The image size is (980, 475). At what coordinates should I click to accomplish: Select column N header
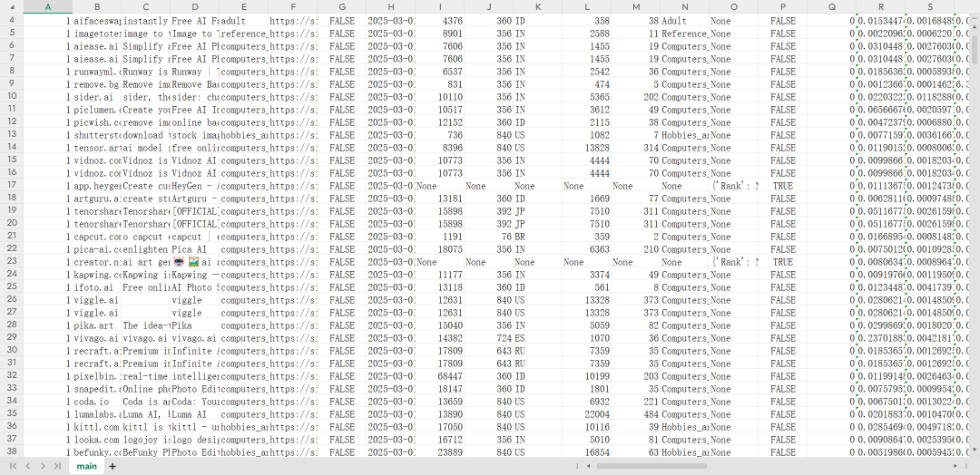(685, 7)
